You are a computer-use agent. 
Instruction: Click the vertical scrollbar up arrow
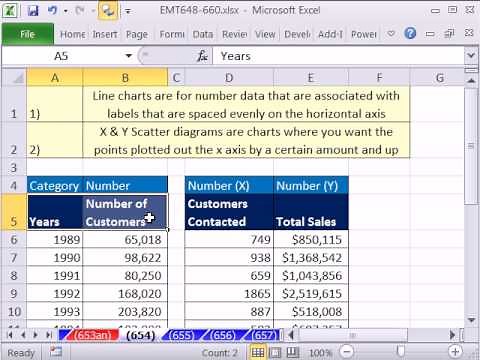471,80
